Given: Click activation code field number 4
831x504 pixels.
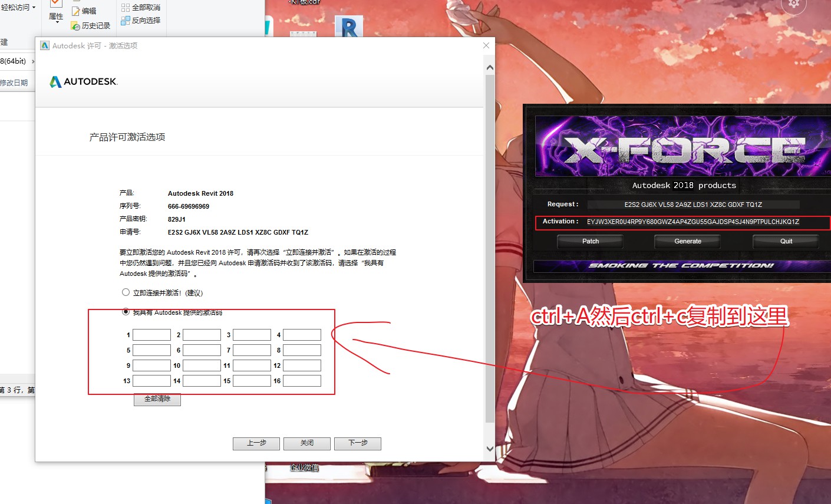Looking at the screenshot, I should tap(302, 335).
